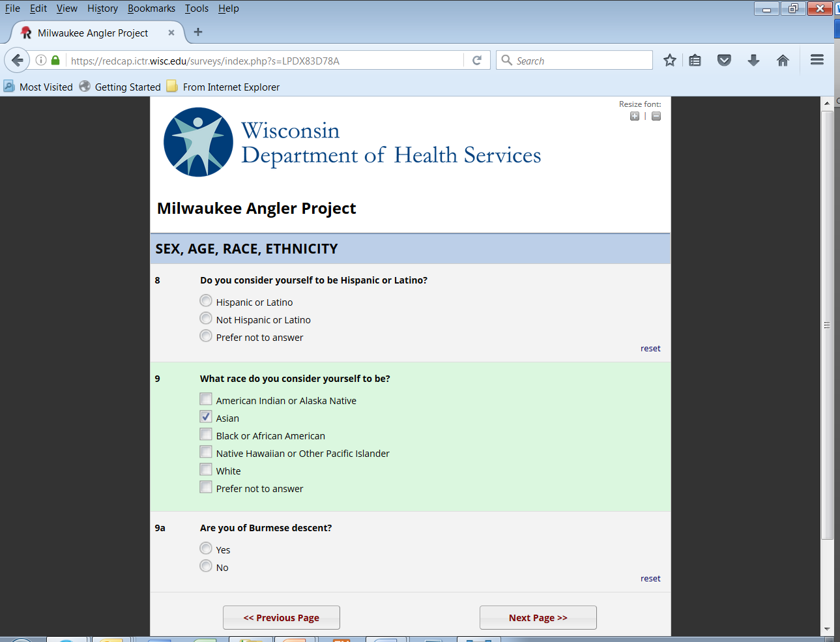The width and height of the screenshot is (840, 642).
Task: Check Black or African American
Action: coord(206,434)
